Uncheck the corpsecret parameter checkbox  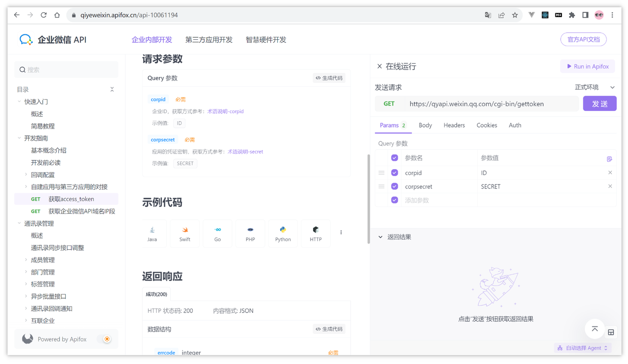[394, 186]
